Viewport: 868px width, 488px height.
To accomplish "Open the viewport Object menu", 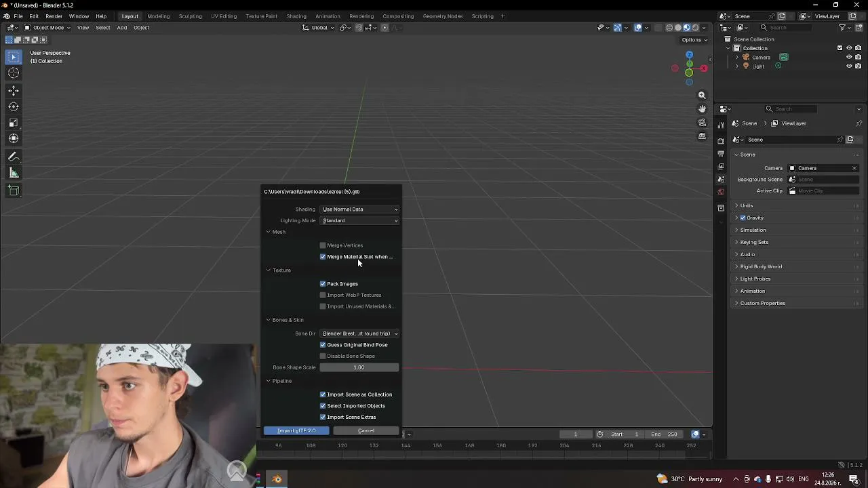I will click(141, 28).
